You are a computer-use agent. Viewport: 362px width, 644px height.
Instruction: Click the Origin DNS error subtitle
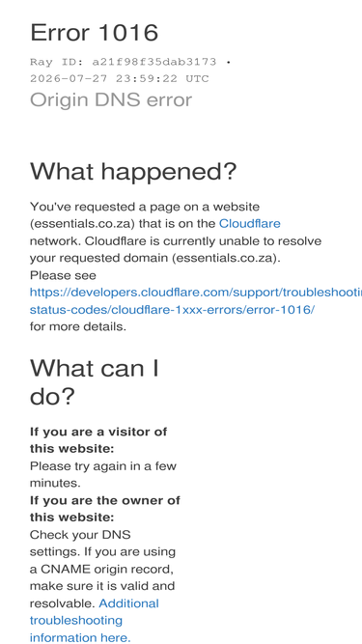tap(111, 99)
